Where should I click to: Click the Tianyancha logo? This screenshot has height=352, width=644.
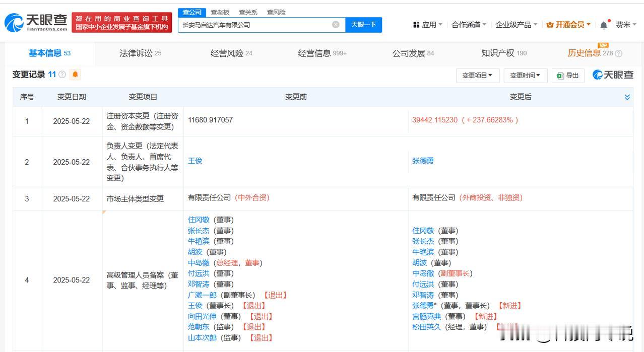point(36,22)
